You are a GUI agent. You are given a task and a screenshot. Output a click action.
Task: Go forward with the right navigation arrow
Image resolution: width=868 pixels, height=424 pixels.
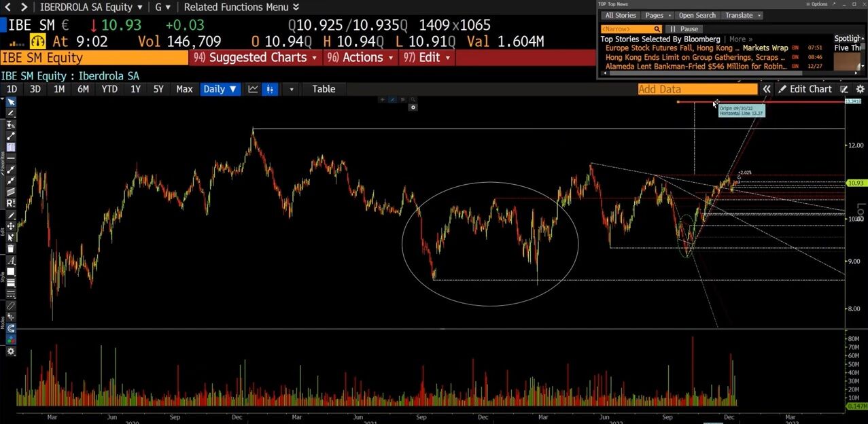[x=24, y=7]
